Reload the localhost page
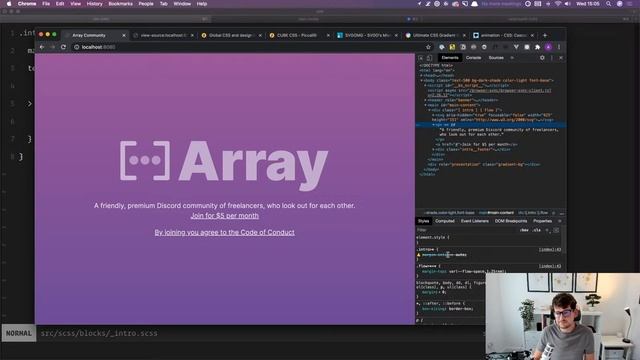640x360 pixels. pyautogui.click(x=63, y=47)
